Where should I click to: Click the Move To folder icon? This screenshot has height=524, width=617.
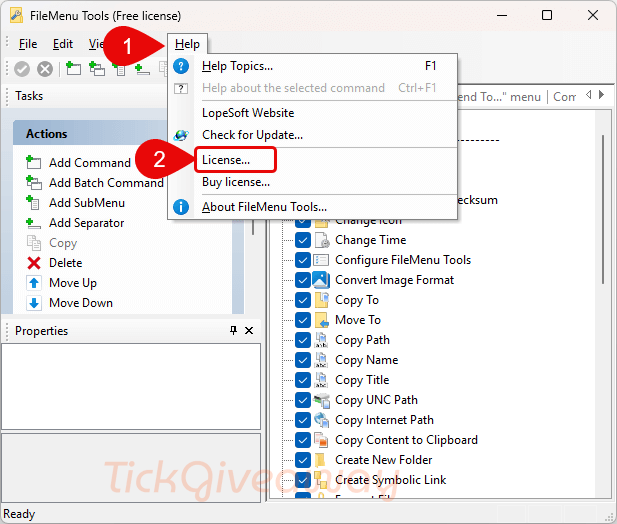tap(322, 320)
